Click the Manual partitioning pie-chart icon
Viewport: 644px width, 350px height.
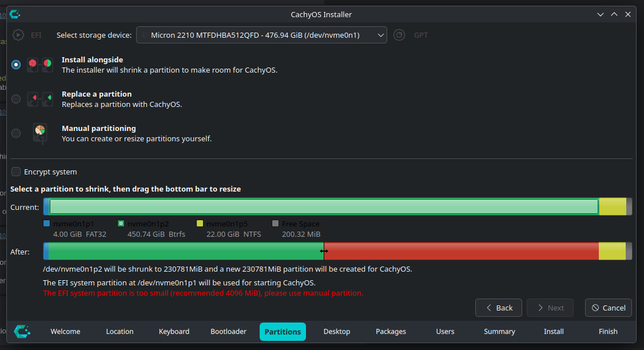click(x=40, y=133)
